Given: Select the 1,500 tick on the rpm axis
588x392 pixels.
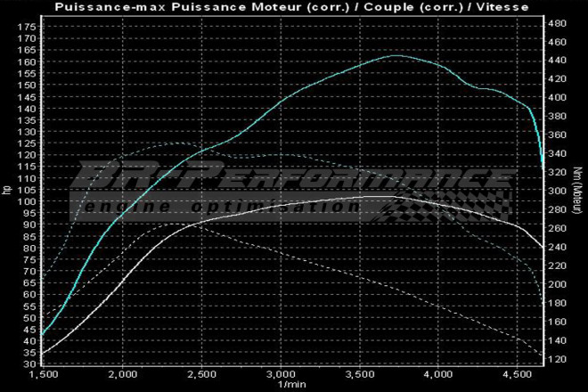Looking at the screenshot, I should coord(43,374).
